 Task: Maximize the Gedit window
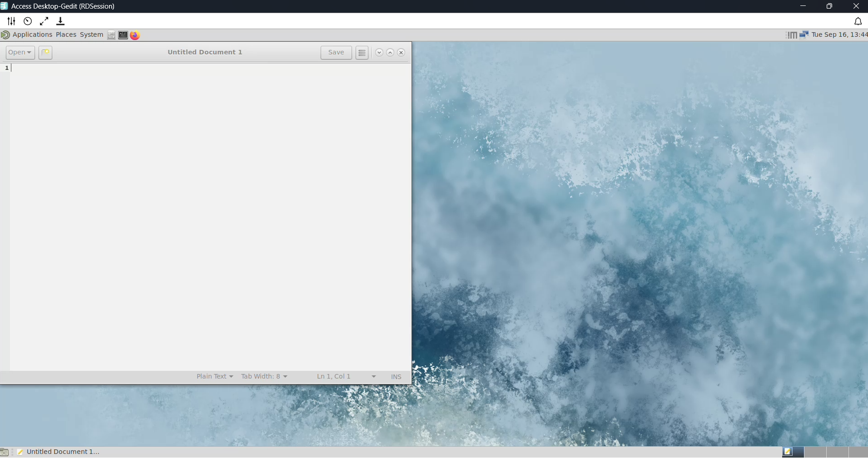click(x=390, y=53)
